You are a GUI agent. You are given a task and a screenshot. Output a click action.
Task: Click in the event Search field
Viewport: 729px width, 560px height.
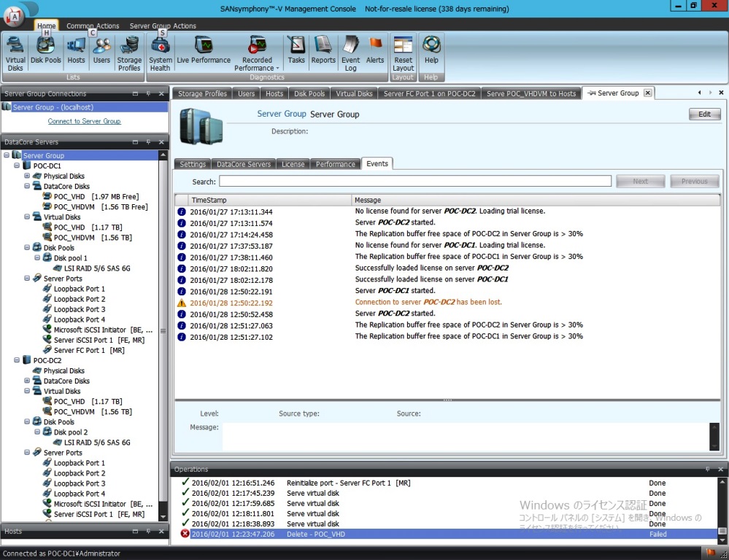(x=414, y=182)
